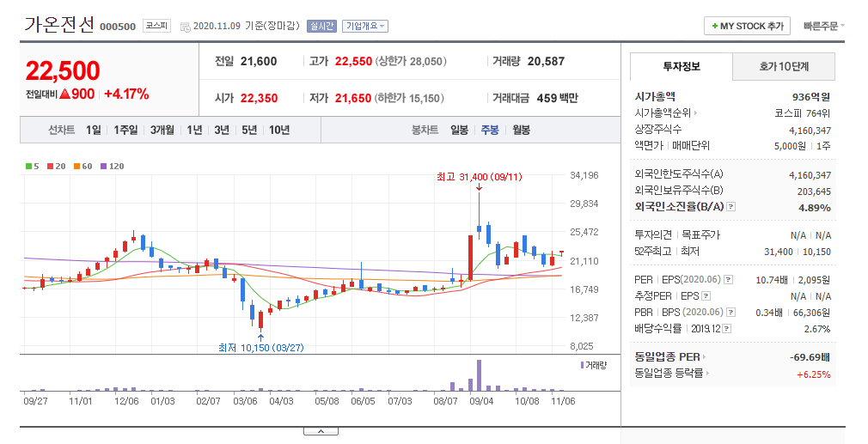The width and height of the screenshot is (868, 444).
Task: Click the 코스피 764위 ranking value
Action: tap(803, 113)
